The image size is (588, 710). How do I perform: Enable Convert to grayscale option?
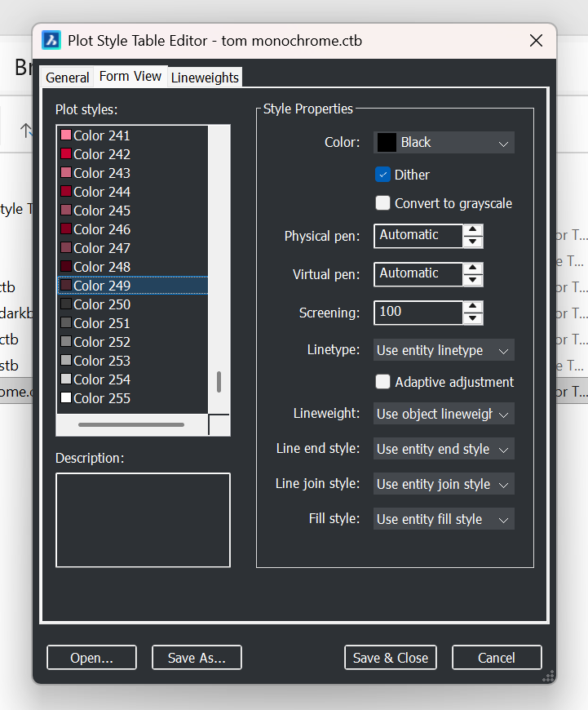coord(382,203)
